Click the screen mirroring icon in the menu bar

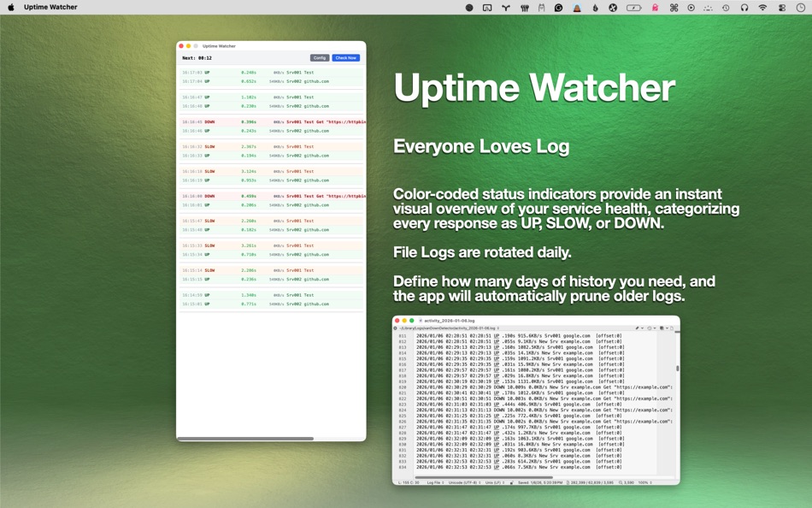[487, 7]
